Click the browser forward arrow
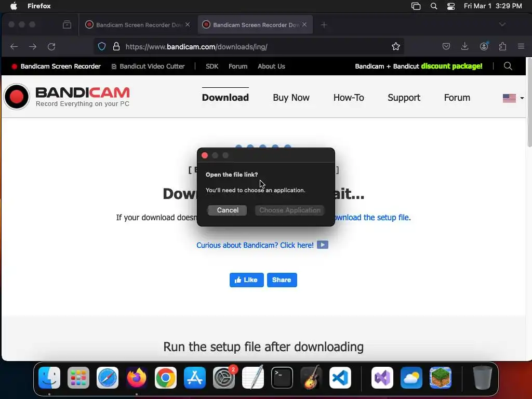Viewport: 532px width, 399px height. [33, 46]
